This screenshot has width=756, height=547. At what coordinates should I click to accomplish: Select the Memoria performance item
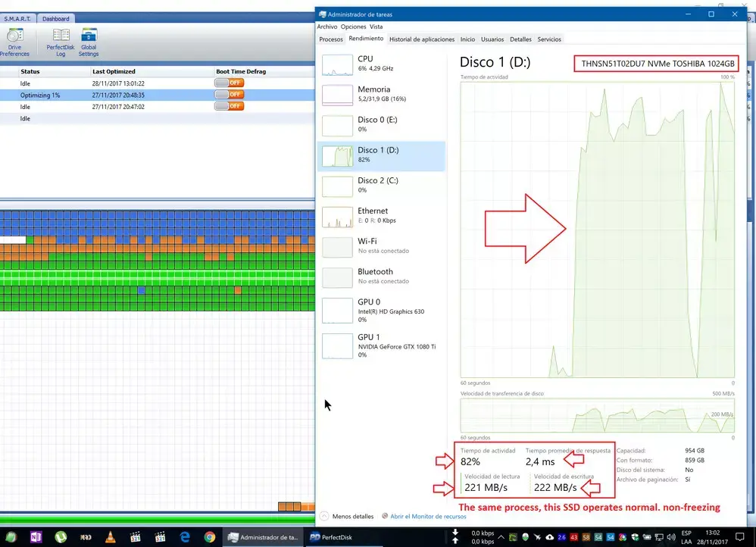click(x=381, y=95)
